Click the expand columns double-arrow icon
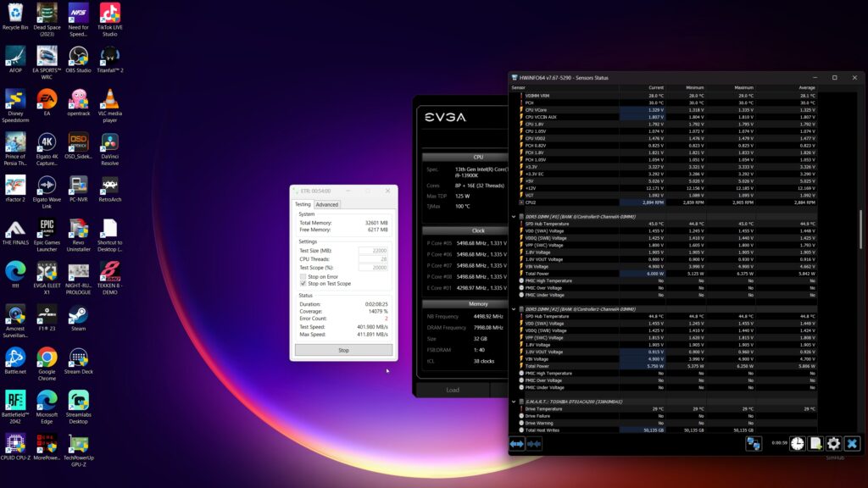 [x=517, y=443]
